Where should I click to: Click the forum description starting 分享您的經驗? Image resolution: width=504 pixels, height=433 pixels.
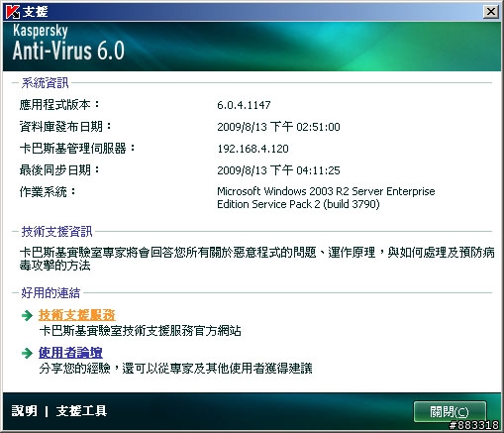click(x=175, y=369)
